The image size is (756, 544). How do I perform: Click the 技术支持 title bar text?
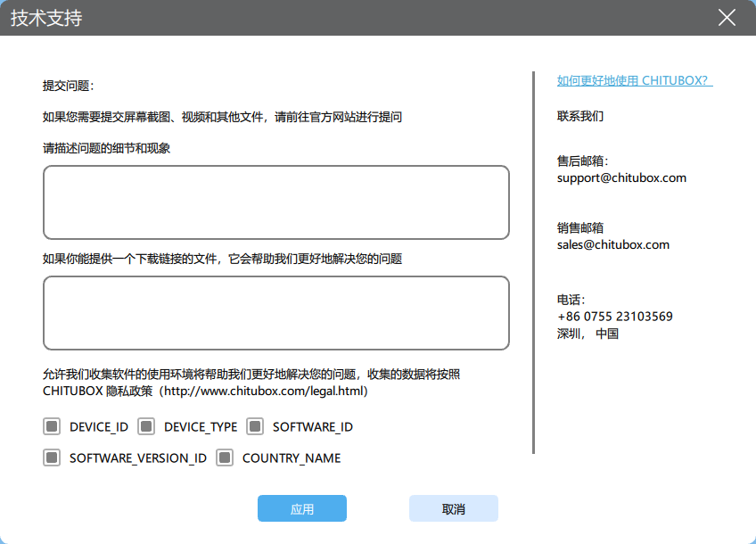click(x=46, y=18)
